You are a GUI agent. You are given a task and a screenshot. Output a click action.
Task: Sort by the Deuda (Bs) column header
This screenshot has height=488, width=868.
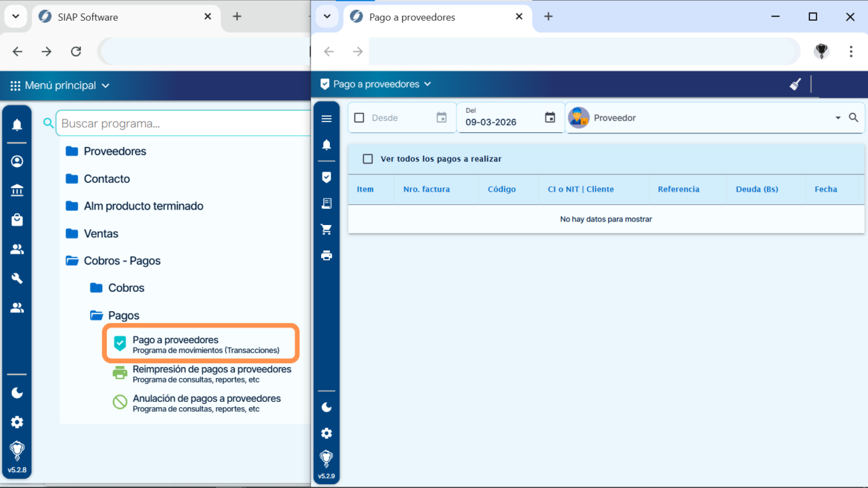pos(756,190)
